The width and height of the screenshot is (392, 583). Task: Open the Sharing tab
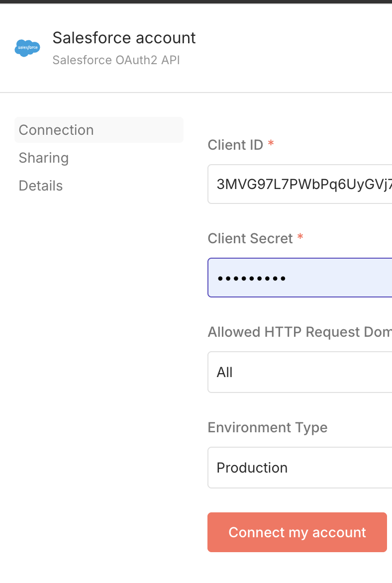(x=44, y=158)
